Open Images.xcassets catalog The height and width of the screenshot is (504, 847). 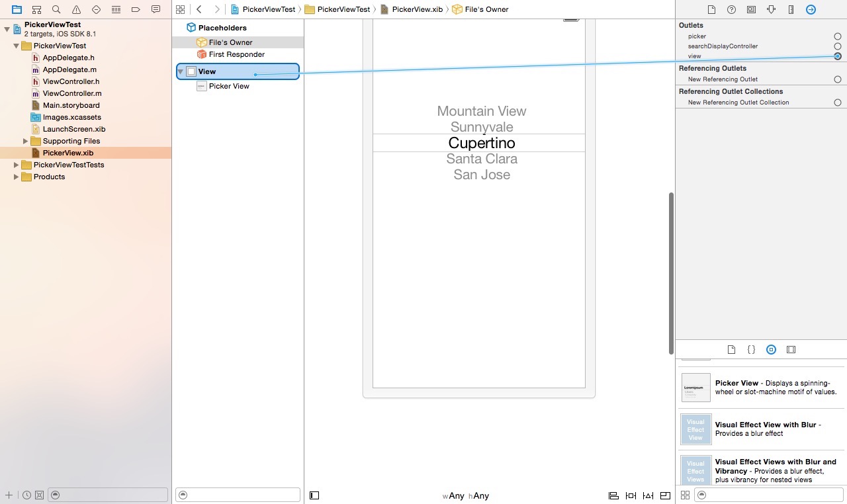(71, 117)
